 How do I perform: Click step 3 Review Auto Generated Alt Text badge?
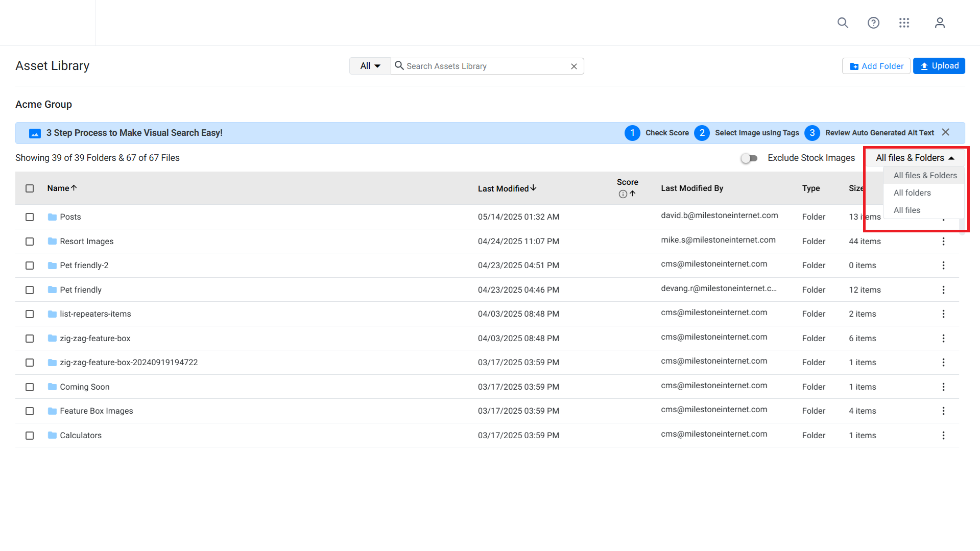point(812,133)
